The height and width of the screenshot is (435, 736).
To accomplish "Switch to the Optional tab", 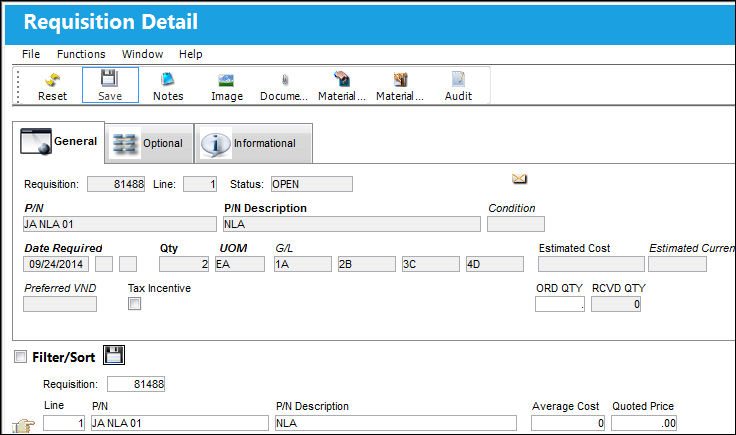I will coord(149,143).
